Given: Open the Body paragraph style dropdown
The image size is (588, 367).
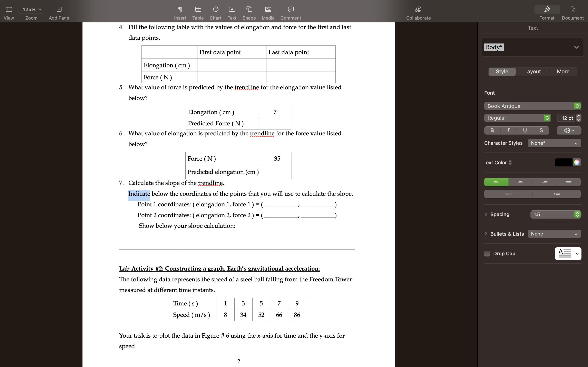Looking at the screenshot, I should coord(532,47).
